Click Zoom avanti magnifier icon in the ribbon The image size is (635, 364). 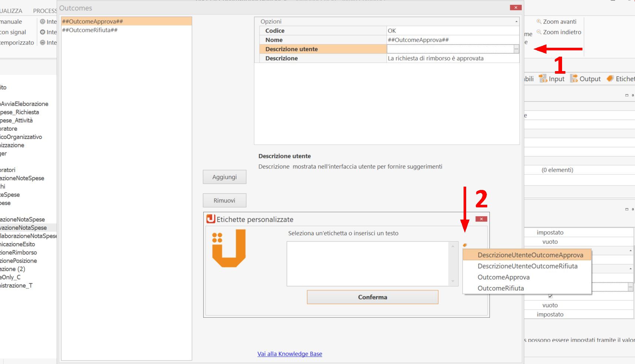point(539,21)
